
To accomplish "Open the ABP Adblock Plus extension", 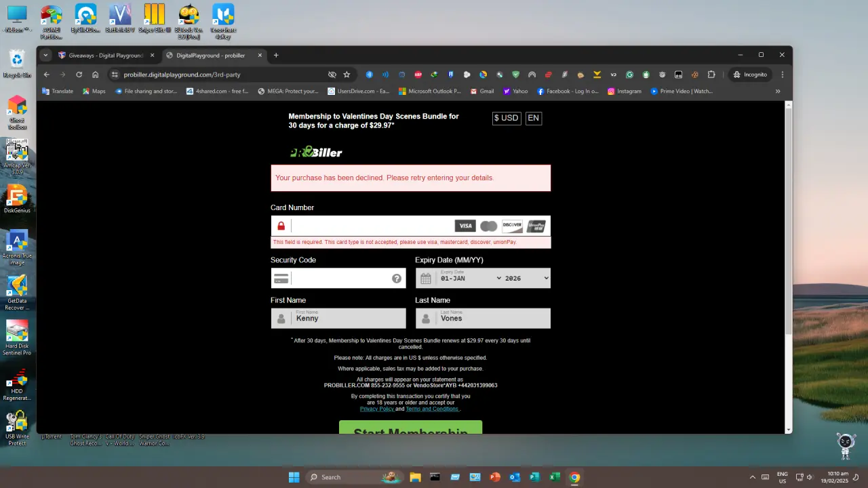I will coord(418,75).
